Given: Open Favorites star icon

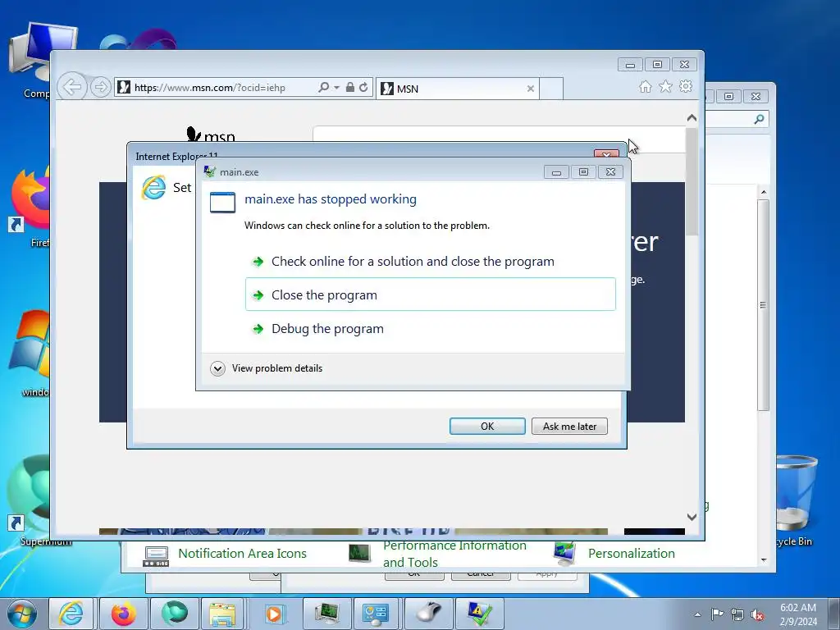Looking at the screenshot, I should 665,86.
